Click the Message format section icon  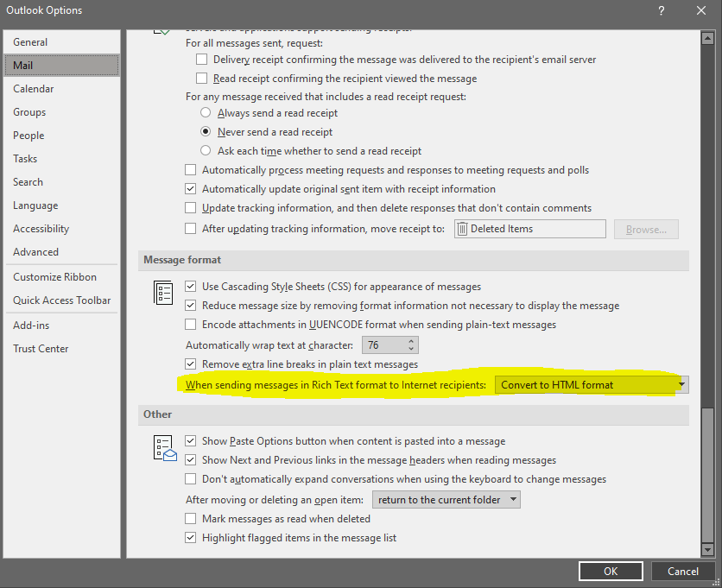point(163,293)
